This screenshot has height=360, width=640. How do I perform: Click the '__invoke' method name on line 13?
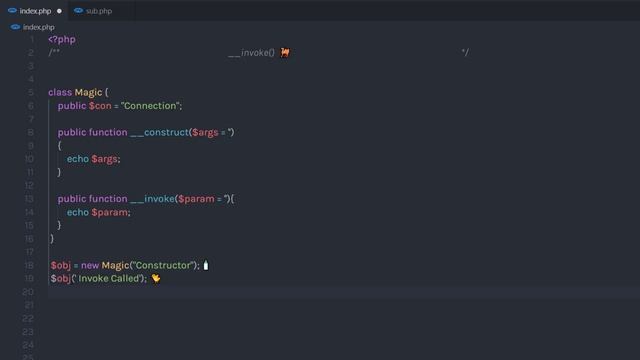coord(152,199)
